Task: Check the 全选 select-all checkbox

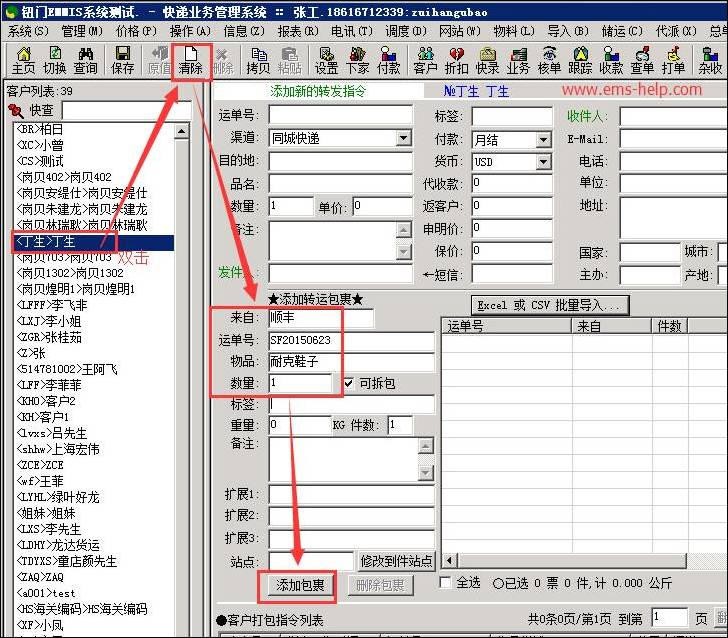Action: (445, 583)
